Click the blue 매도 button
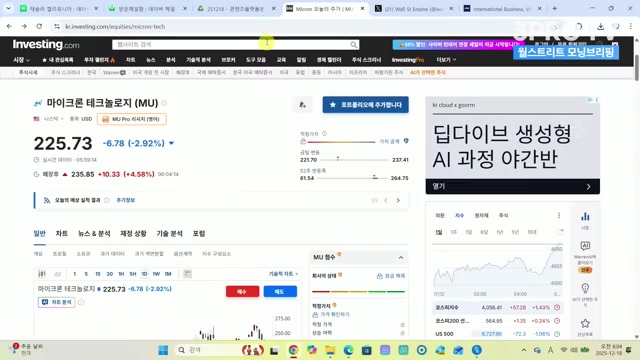The height and width of the screenshot is (360, 640). pyautogui.click(x=280, y=291)
